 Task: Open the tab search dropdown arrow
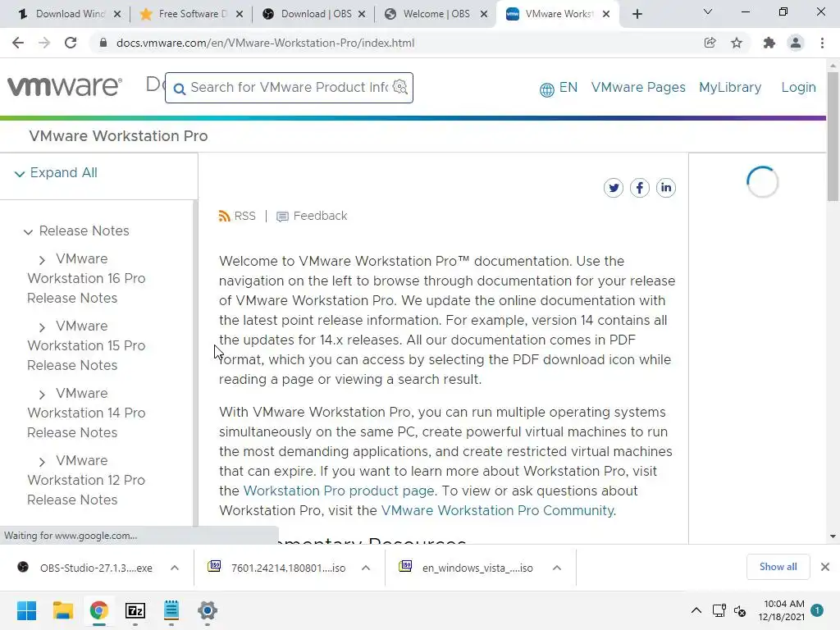click(x=708, y=11)
